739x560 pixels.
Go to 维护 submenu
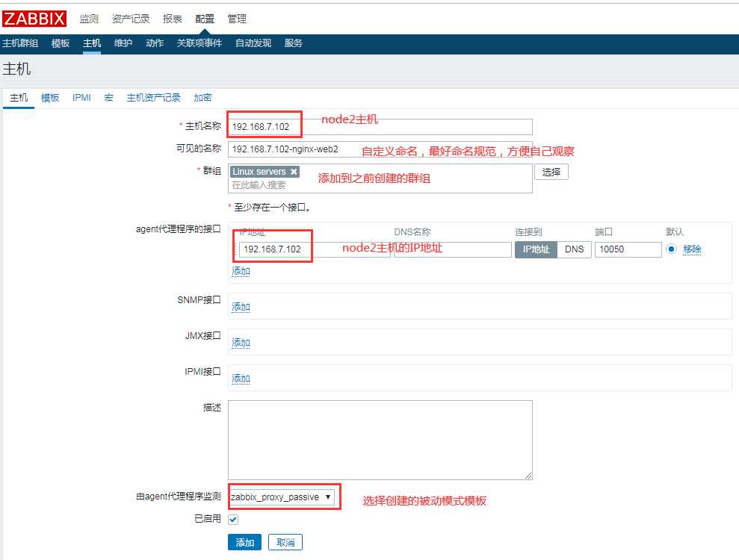[x=123, y=43]
